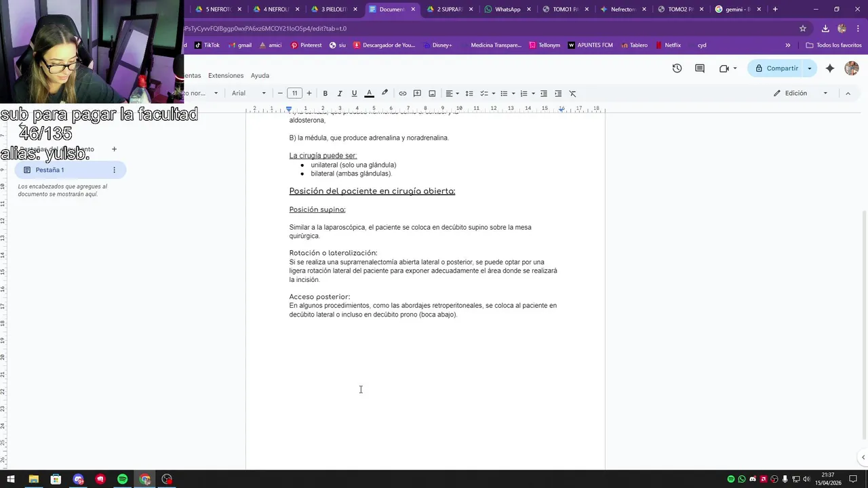Image resolution: width=868 pixels, height=488 pixels.
Task: Increase the paragraph indent
Action: (x=558, y=94)
